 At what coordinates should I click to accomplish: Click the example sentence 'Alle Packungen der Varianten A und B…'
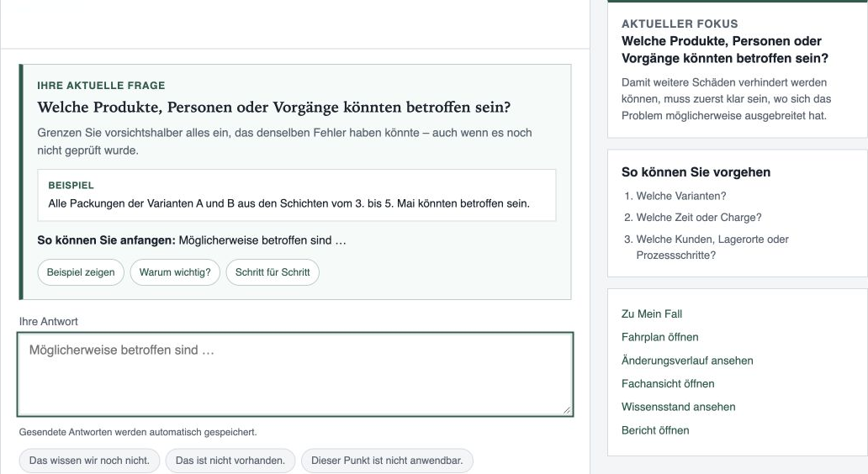pyautogui.click(x=289, y=203)
